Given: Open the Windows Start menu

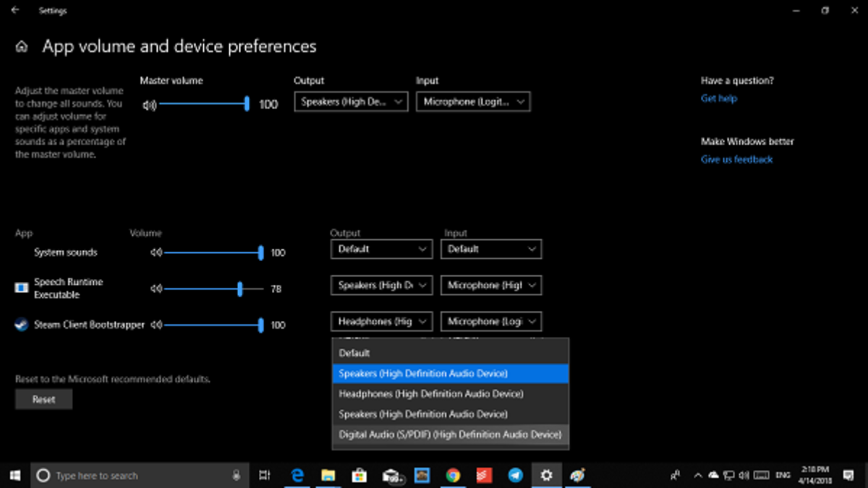Looking at the screenshot, I should (x=14, y=475).
